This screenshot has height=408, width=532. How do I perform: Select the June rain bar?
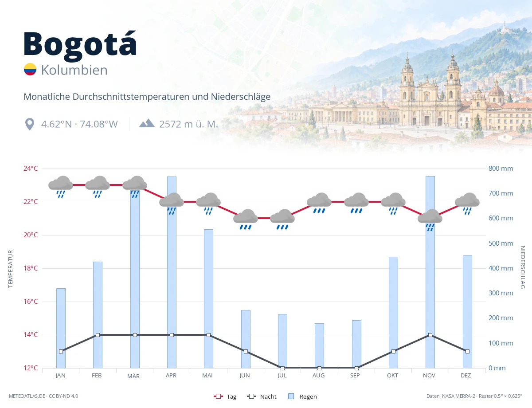[246, 339]
